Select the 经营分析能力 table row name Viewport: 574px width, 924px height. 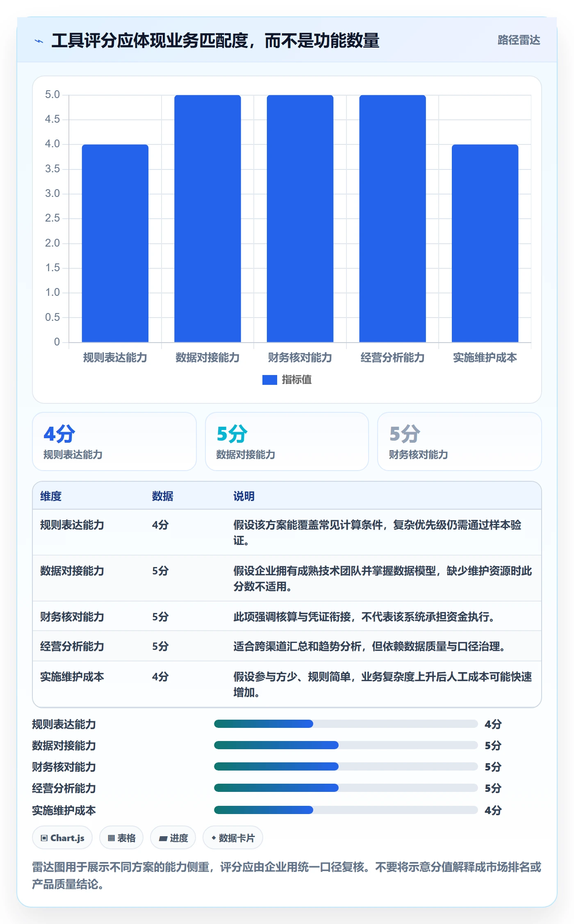72,647
